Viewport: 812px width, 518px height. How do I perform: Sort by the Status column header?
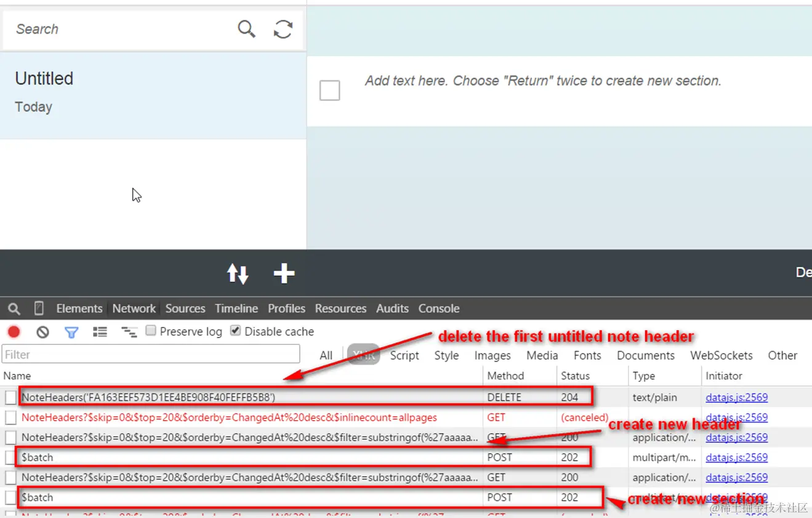click(592, 376)
